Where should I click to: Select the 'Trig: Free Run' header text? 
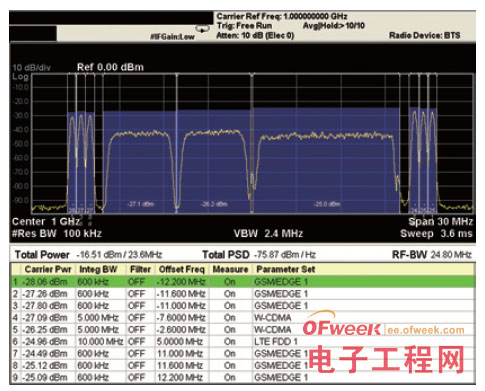tap(244, 26)
